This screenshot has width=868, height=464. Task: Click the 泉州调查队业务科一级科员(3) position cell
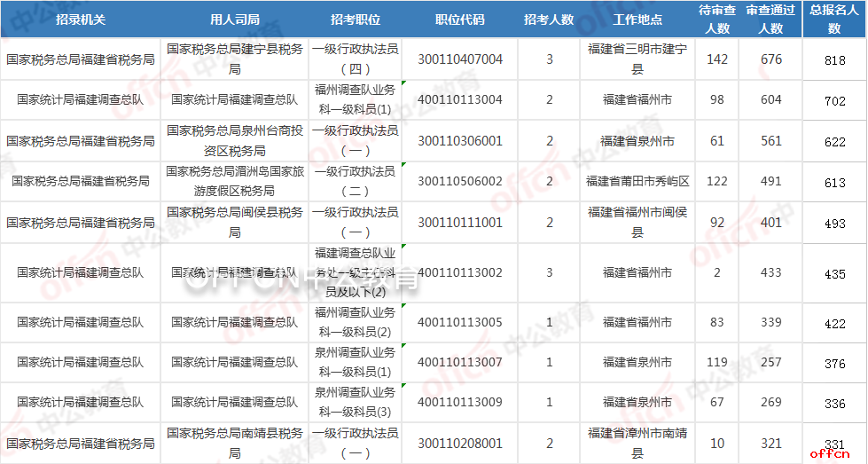pyautogui.click(x=355, y=402)
